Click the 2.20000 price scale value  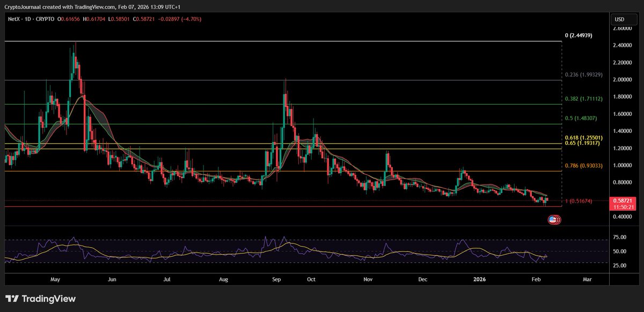coord(622,63)
